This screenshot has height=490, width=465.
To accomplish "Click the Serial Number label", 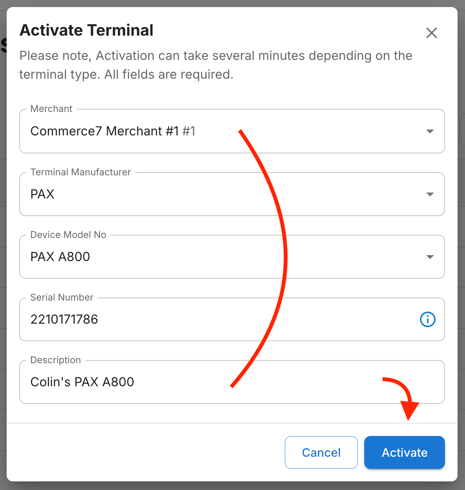I will [x=62, y=297].
